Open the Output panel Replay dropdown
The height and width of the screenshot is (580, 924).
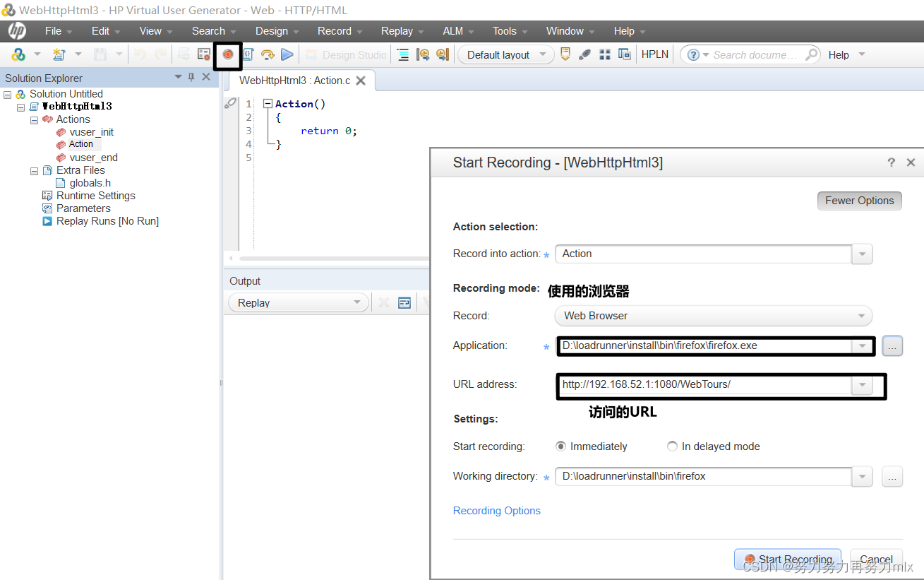tap(299, 302)
